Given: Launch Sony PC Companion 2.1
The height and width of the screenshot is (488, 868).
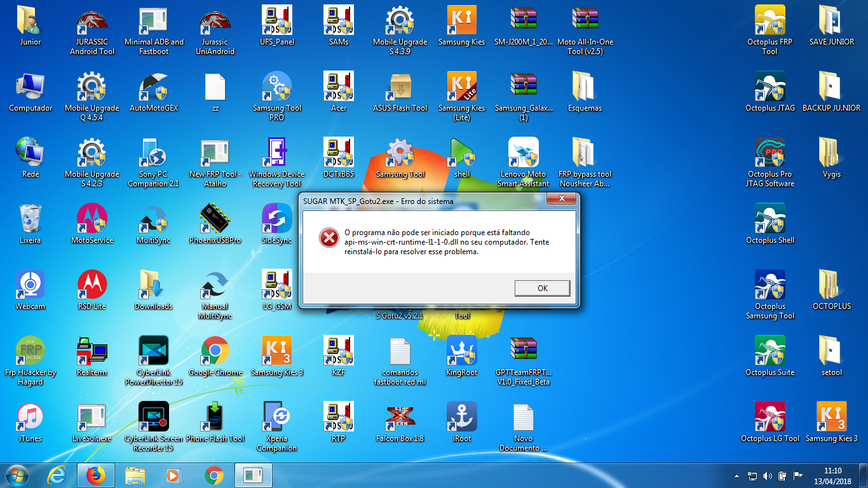Looking at the screenshot, I should tap(154, 163).
